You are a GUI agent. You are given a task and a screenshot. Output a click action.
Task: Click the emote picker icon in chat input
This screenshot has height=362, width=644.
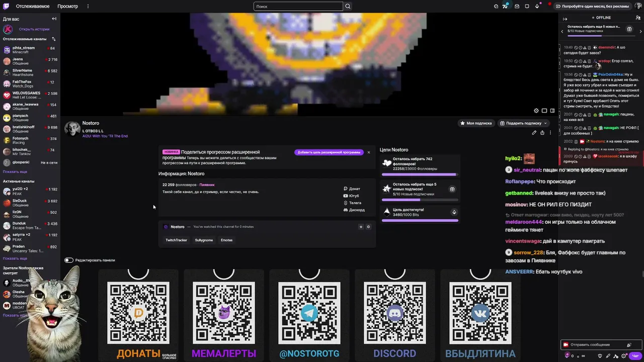point(629,345)
